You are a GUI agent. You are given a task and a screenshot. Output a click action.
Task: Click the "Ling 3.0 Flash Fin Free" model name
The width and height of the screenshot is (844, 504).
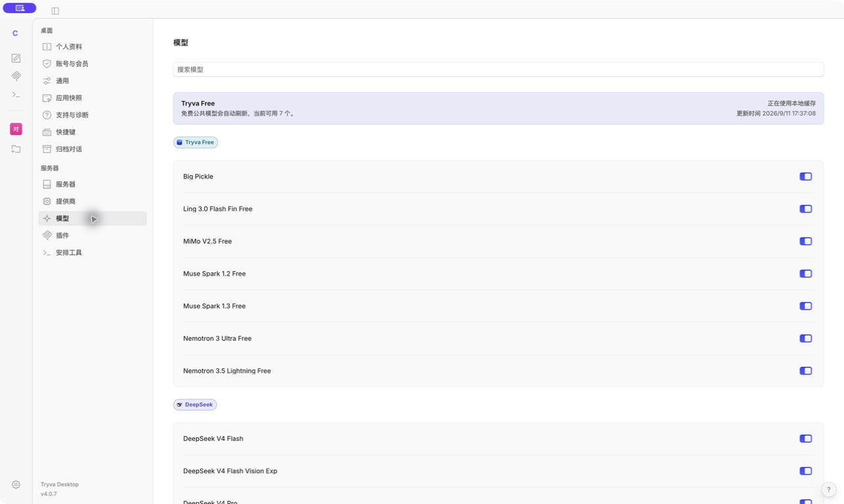pos(218,209)
